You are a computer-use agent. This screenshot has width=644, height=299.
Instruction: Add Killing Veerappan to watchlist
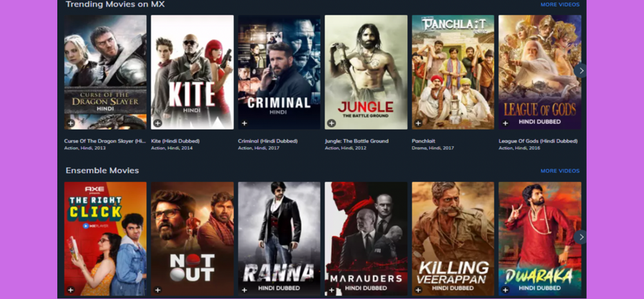tap(418, 290)
